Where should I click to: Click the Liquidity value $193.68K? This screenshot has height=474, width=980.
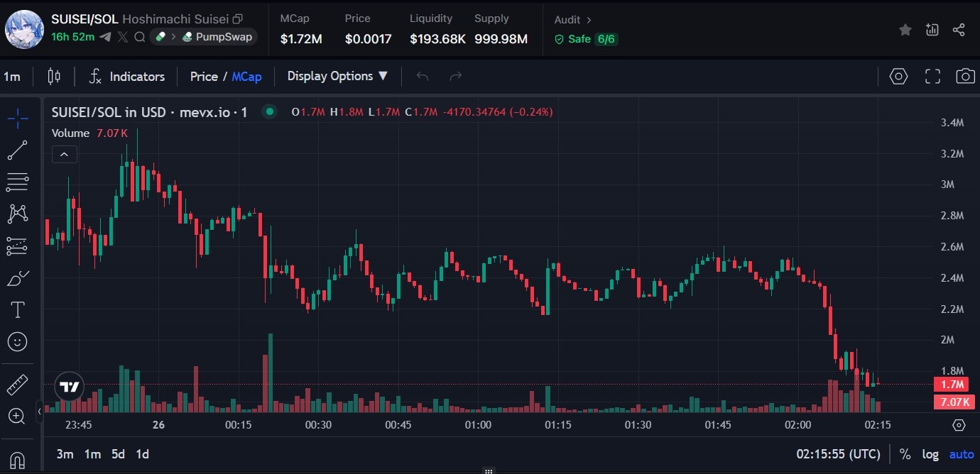tap(437, 39)
